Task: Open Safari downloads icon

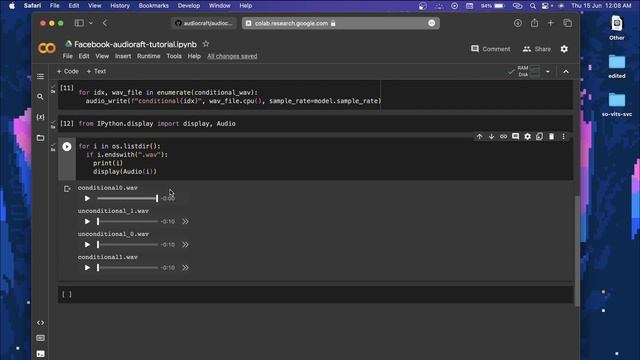Action: [518, 23]
